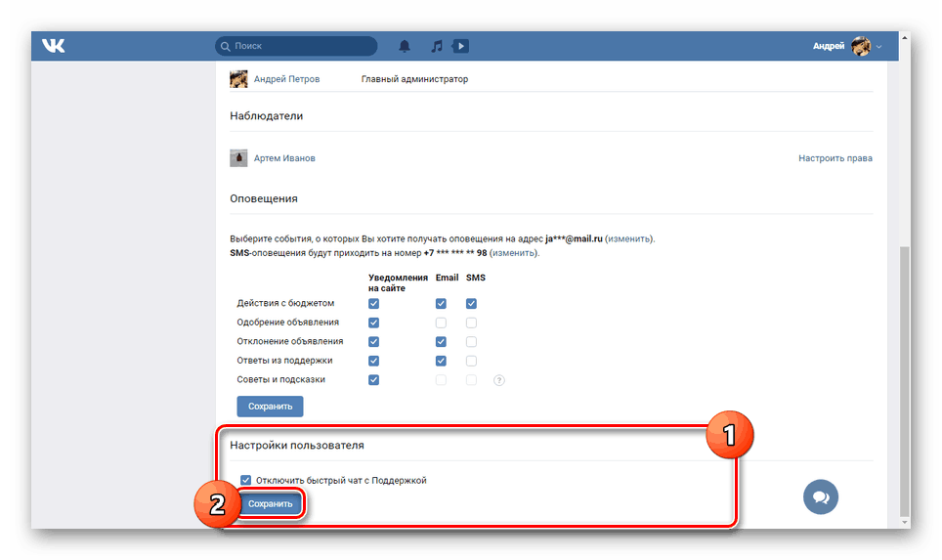Click the page scrollbar down arrow
The image size is (942, 560).
(905, 523)
